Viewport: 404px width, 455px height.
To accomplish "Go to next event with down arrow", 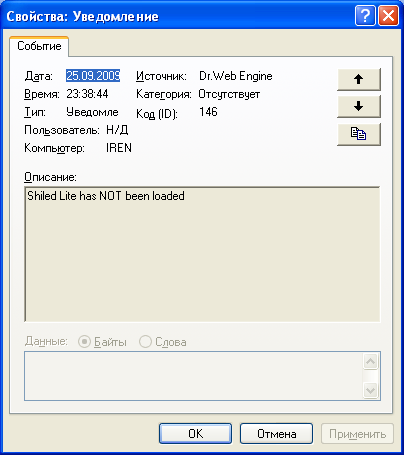I will 359,107.
